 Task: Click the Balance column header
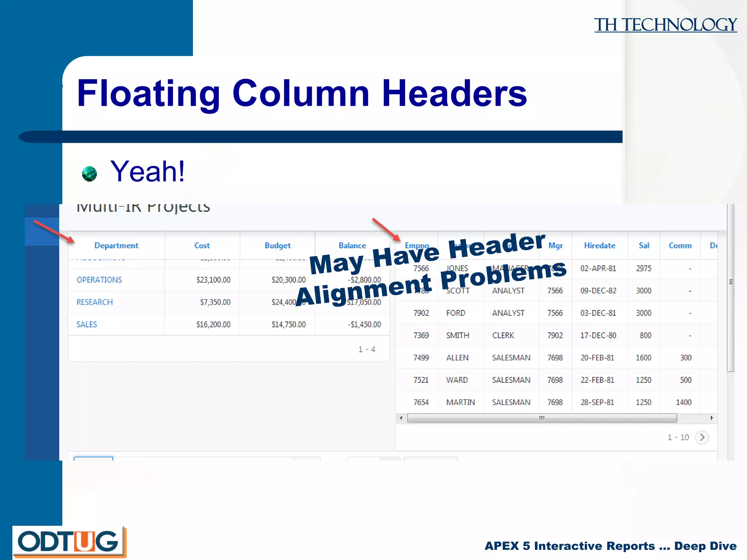pyautogui.click(x=352, y=246)
